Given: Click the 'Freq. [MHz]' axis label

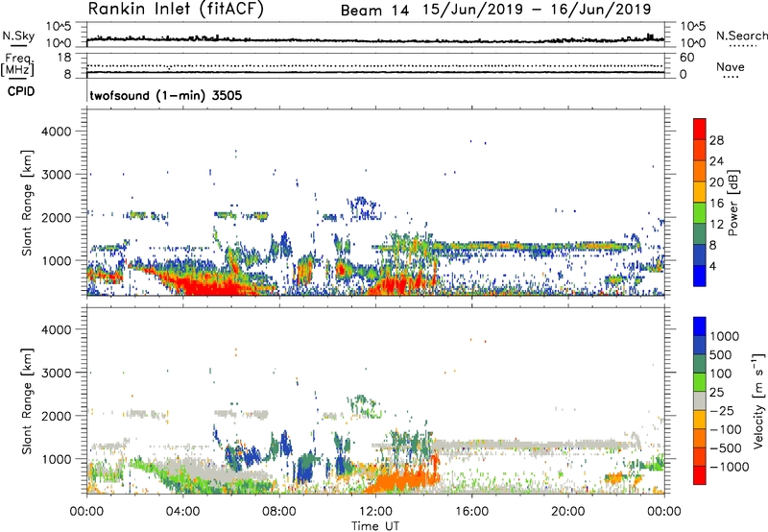Looking at the screenshot, I should pyautogui.click(x=17, y=64).
